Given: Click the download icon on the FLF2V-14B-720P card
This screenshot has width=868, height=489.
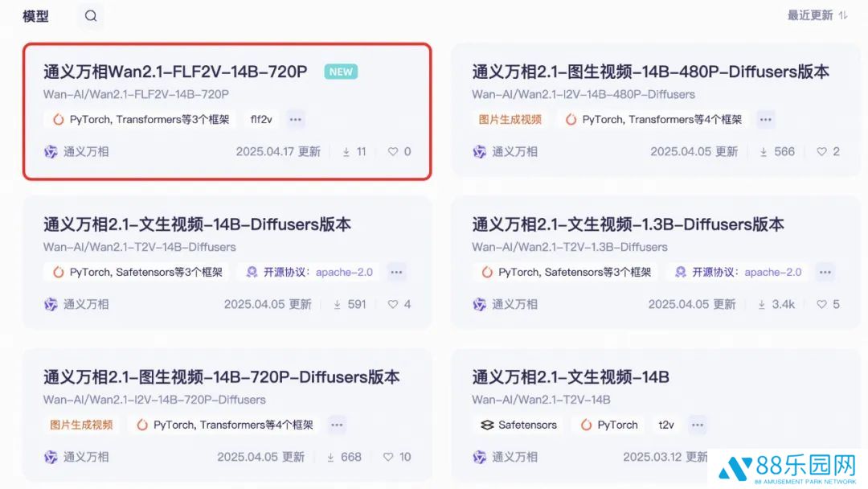Looking at the screenshot, I should [346, 151].
